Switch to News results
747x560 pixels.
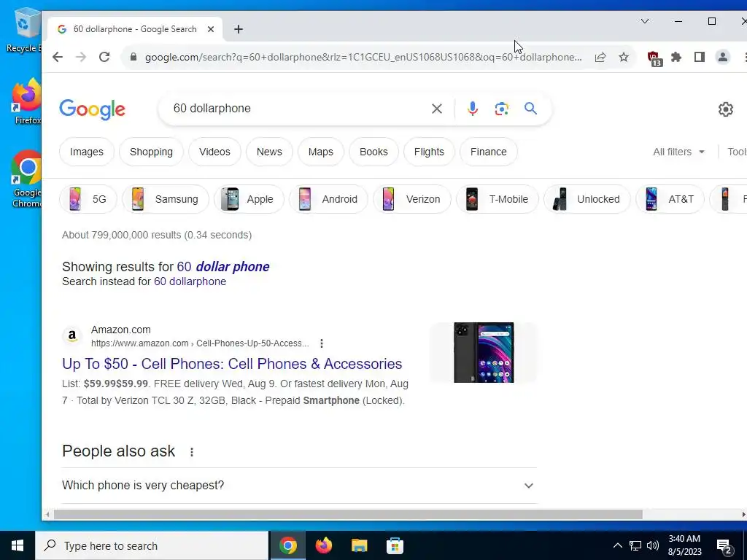tap(269, 152)
